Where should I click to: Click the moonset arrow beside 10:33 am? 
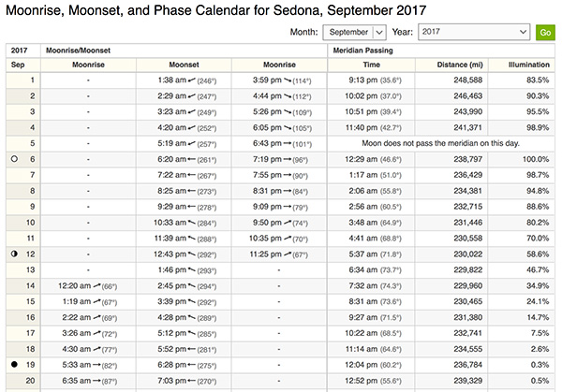point(192,223)
